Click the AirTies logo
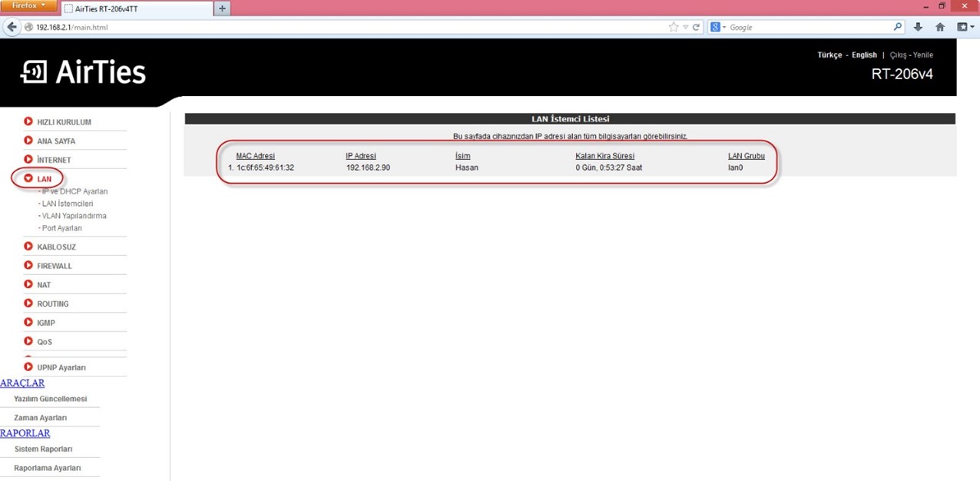The image size is (980, 481). coord(83,72)
